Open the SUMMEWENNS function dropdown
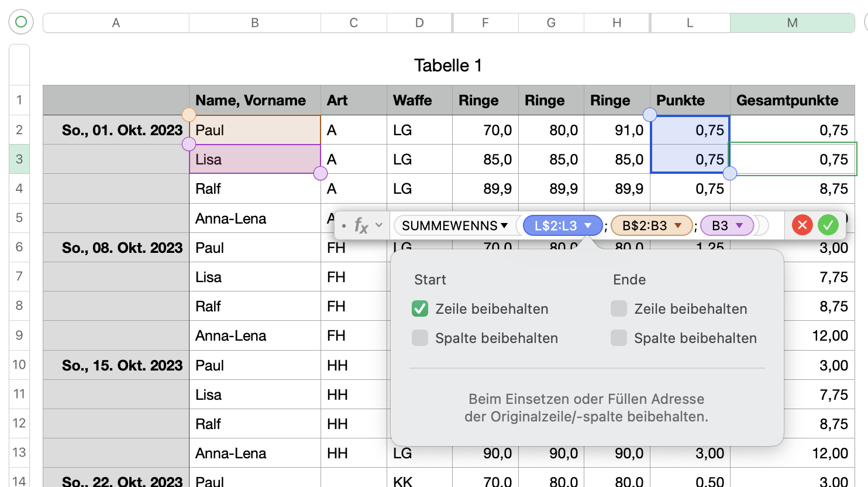868x487 pixels. [504, 225]
